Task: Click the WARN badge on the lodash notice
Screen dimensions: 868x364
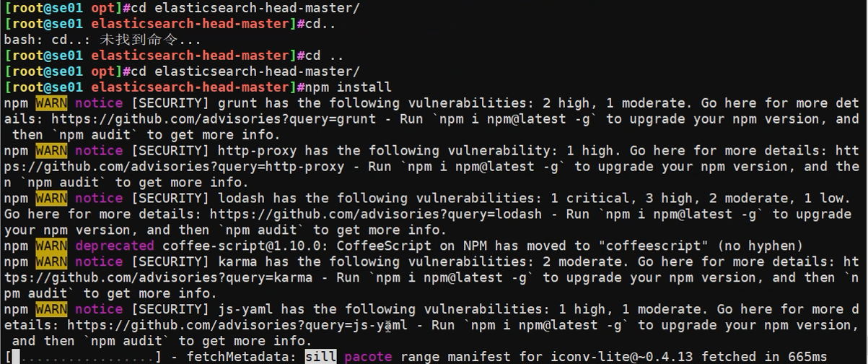Action: [51, 199]
